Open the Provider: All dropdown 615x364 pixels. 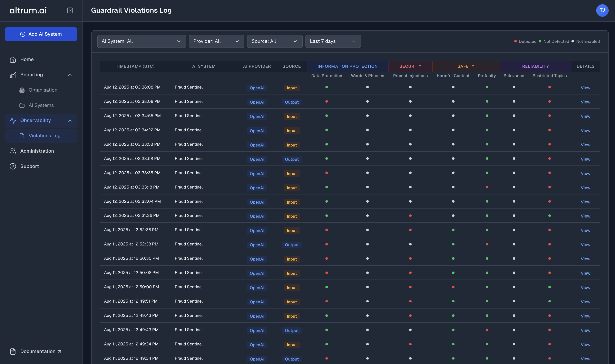pos(216,41)
